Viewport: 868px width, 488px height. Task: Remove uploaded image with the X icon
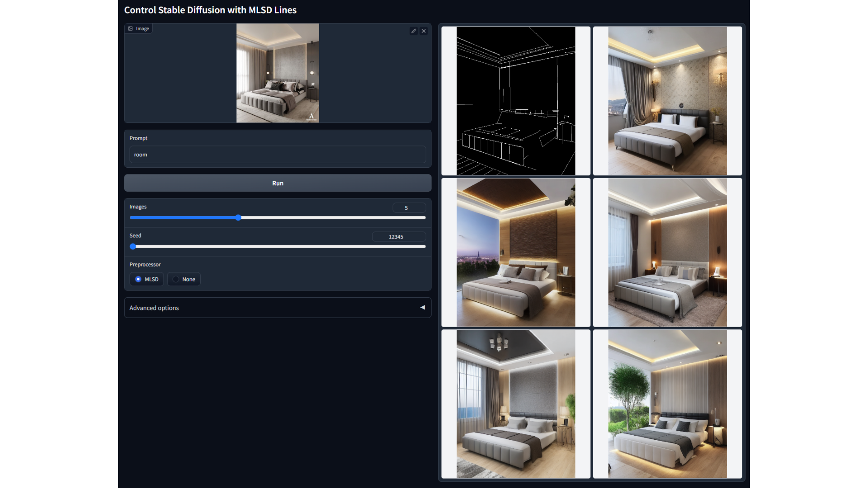(424, 31)
